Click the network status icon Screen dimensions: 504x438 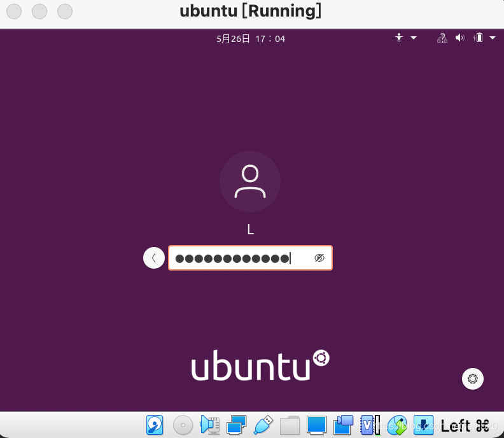[x=442, y=38]
